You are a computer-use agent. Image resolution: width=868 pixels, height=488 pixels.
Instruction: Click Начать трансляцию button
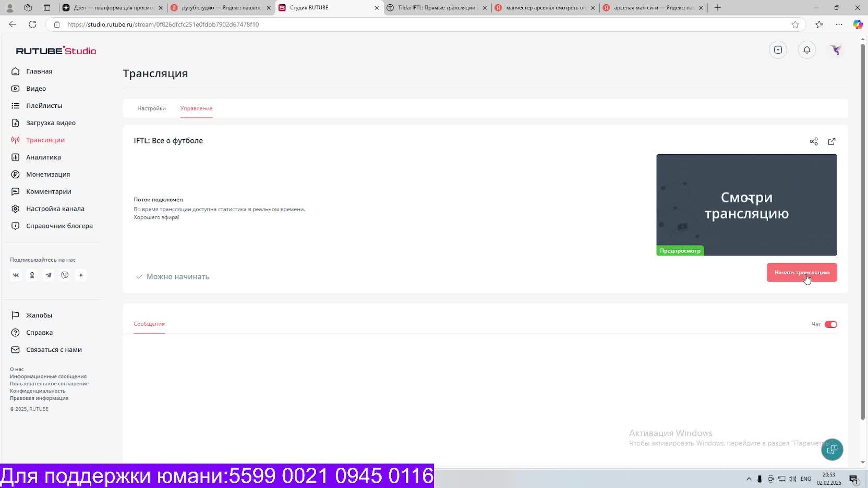802,273
